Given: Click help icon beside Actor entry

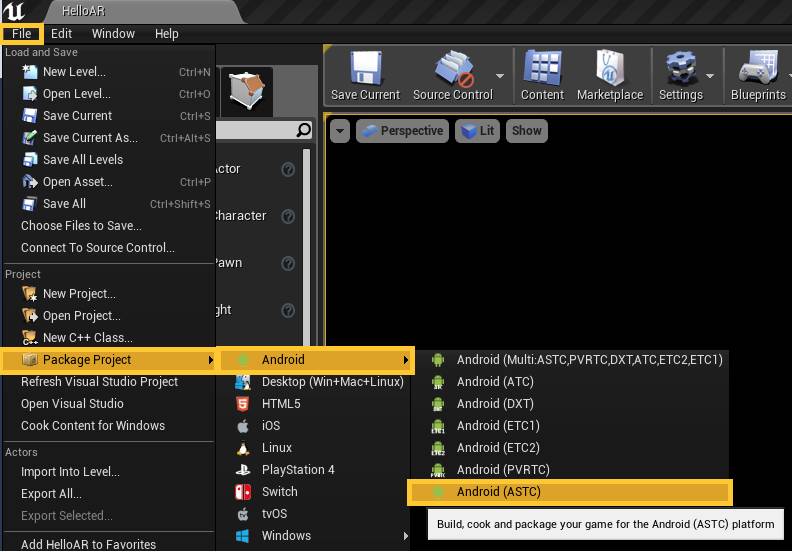Looking at the screenshot, I should 288,169.
